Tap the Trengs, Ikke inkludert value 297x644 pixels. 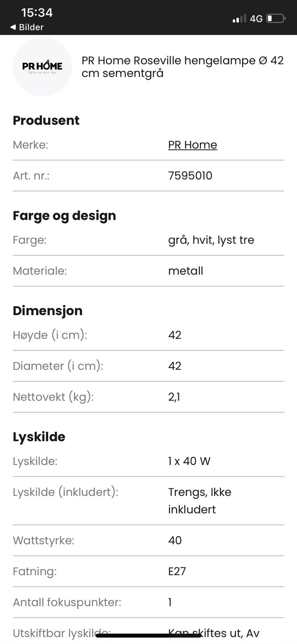[x=200, y=500]
